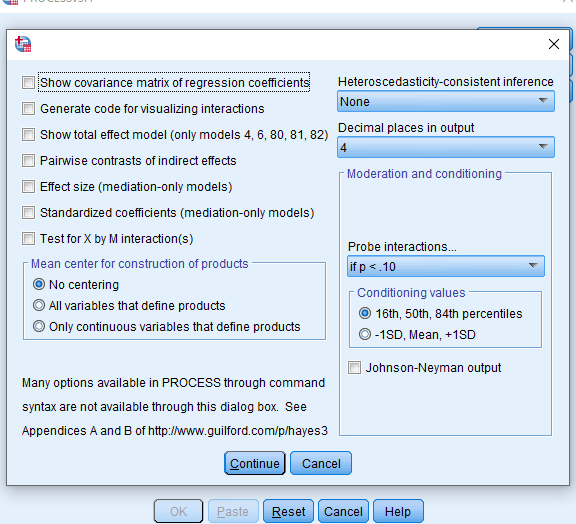Viewport: 576px width, 524px height.
Task: Select 16th, 50th, 84th percentiles option
Action: (x=365, y=313)
